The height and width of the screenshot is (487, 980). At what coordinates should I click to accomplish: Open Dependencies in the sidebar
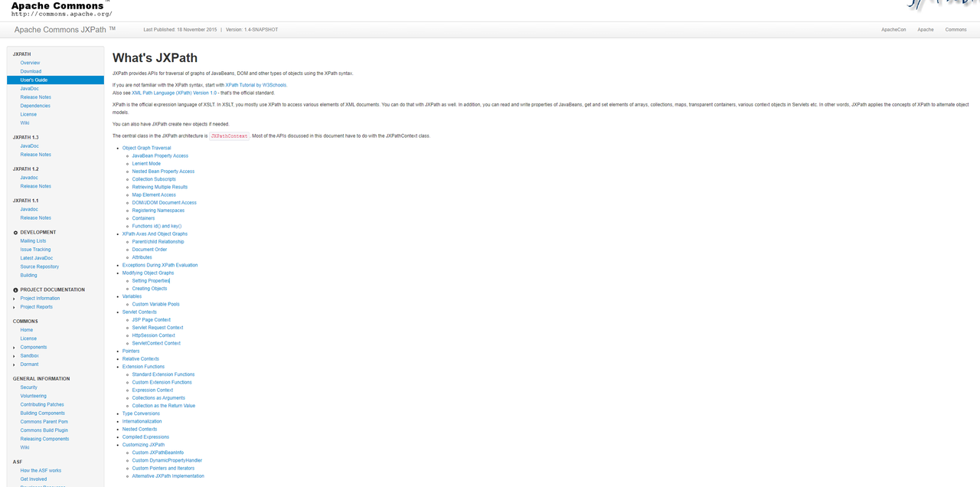(35, 106)
